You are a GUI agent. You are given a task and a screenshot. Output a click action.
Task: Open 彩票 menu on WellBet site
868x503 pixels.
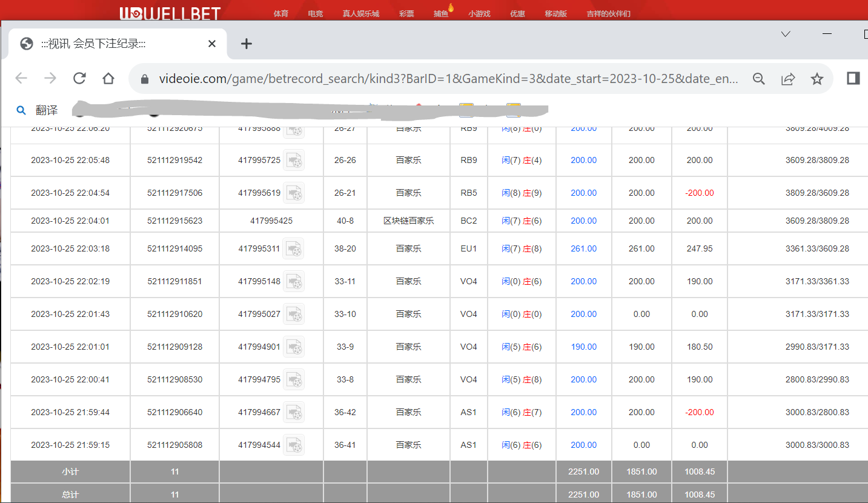coord(406,13)
